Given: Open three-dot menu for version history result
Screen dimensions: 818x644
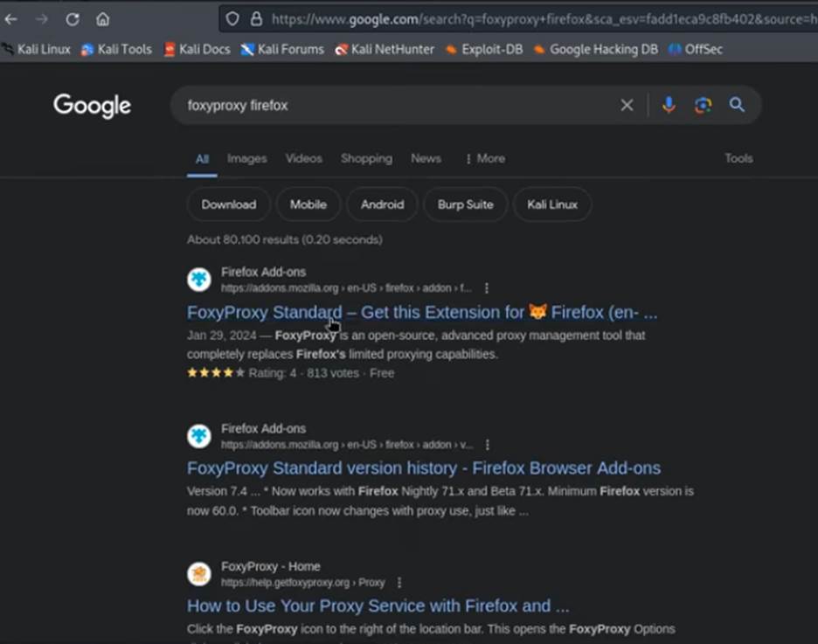Looking at the screenshot, I should [x=488, y=445].
